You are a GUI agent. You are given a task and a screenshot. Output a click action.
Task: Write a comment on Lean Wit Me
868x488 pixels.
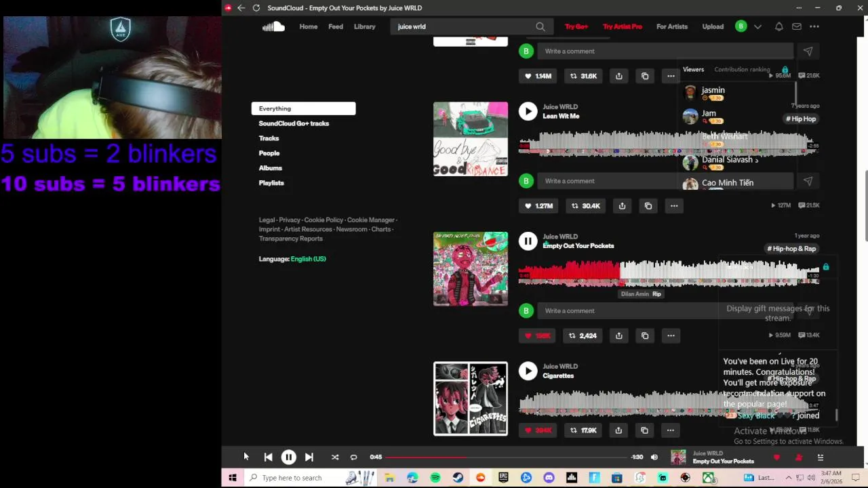coord(665,181)
